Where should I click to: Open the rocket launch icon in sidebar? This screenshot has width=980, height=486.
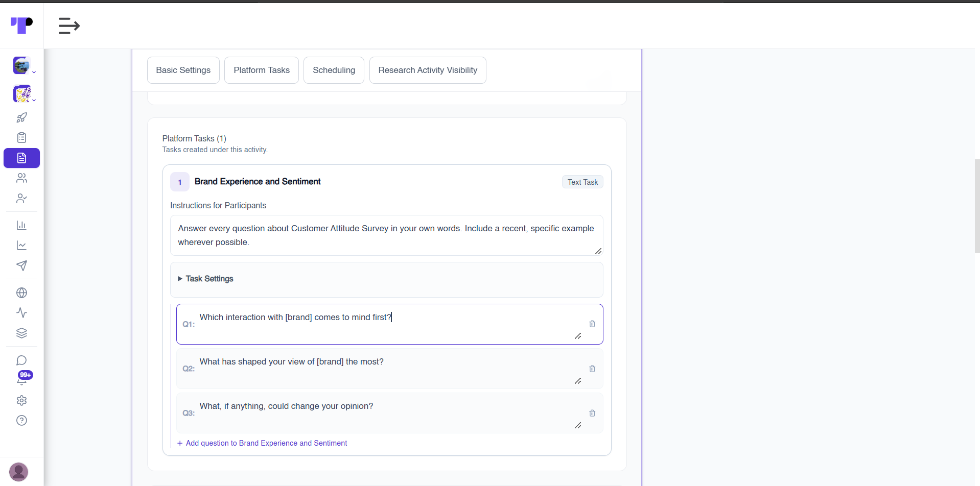pos(21,117)
